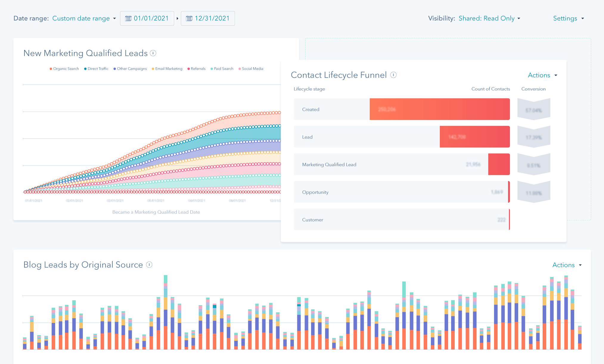
Task: Toggle the Email Marketing legend series
Action: (167, 69)
